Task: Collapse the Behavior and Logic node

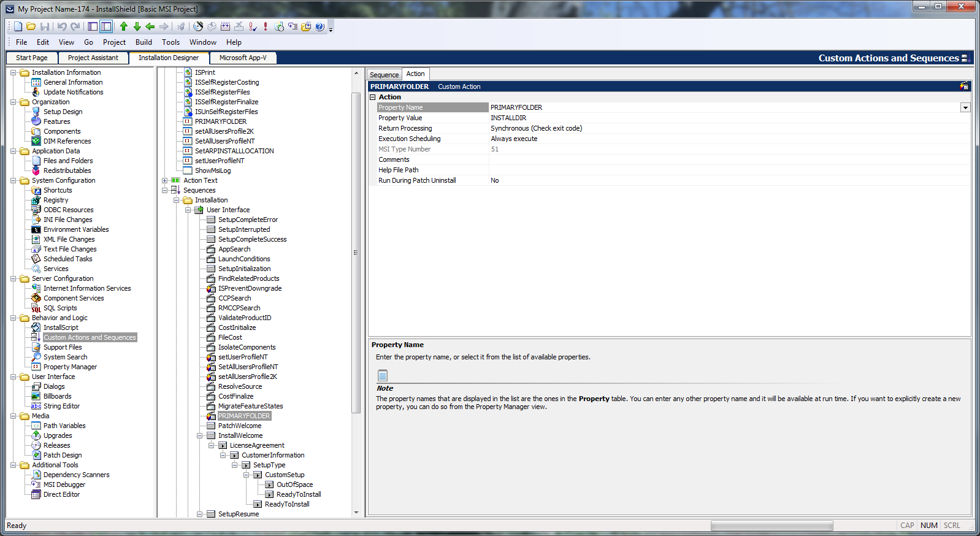Action: point(13,318)
